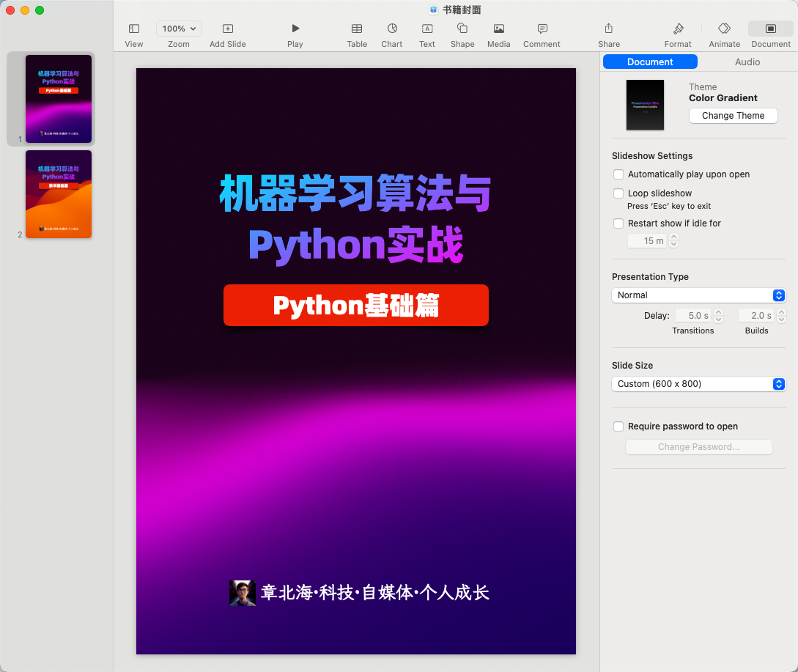Viewport: 798px width, 672px height.
Task: Tick the Loop slideshow checkbox
Action: point(618,193)
